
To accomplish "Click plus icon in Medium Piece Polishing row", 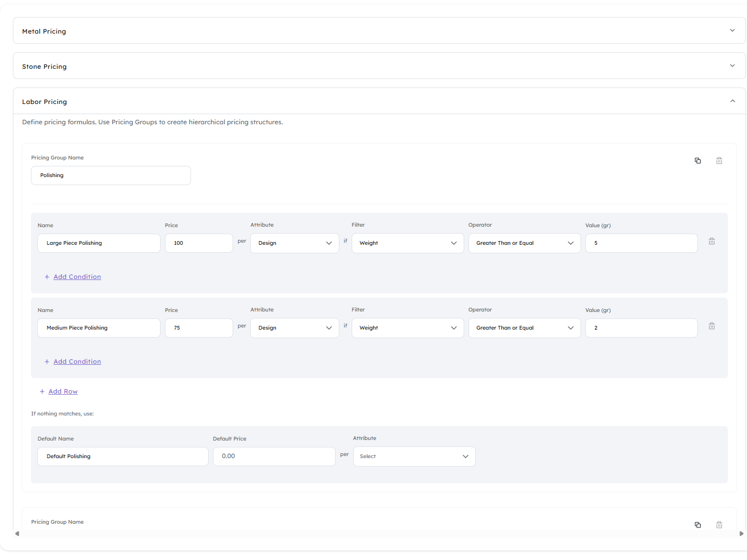I will coord(47,362).
